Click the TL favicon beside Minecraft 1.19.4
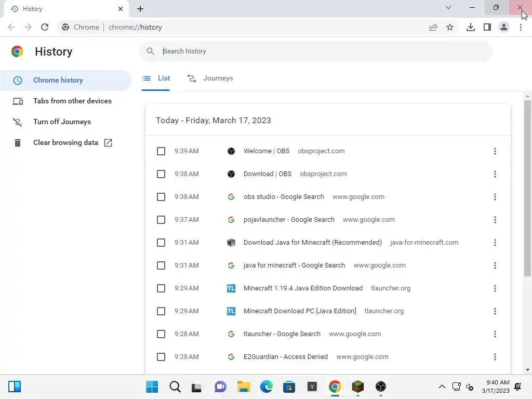 (231, 288)
